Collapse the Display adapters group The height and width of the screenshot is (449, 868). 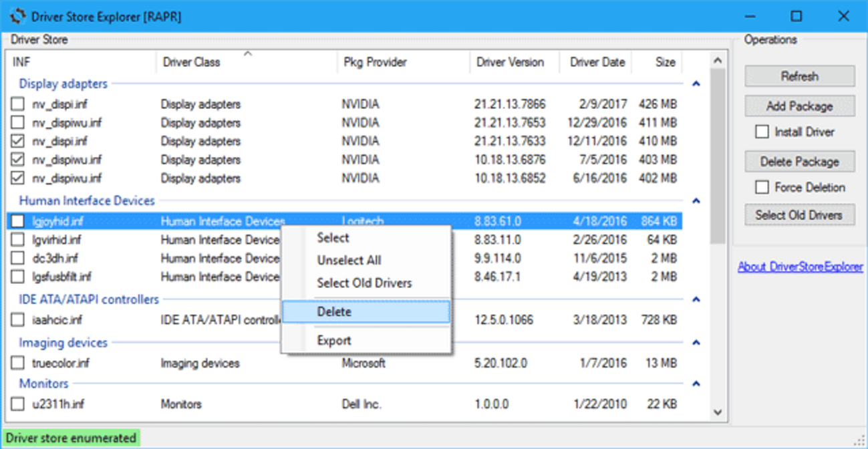696,84
